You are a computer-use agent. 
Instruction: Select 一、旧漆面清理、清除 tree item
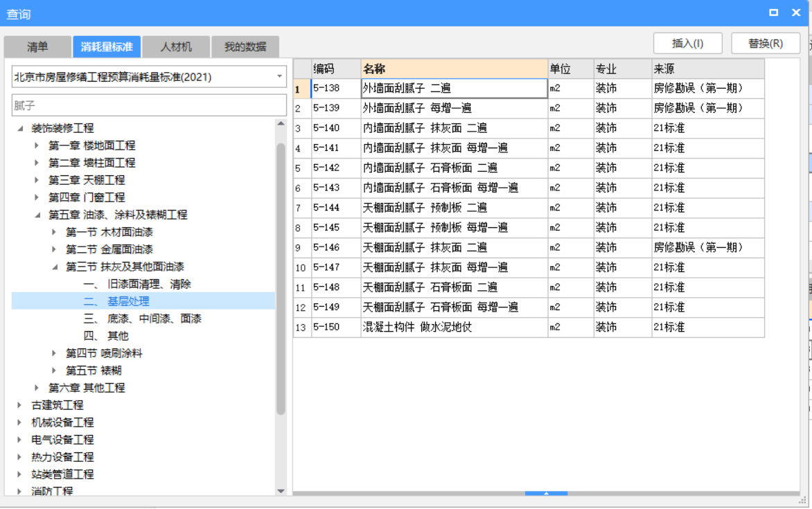pos(137,284)
